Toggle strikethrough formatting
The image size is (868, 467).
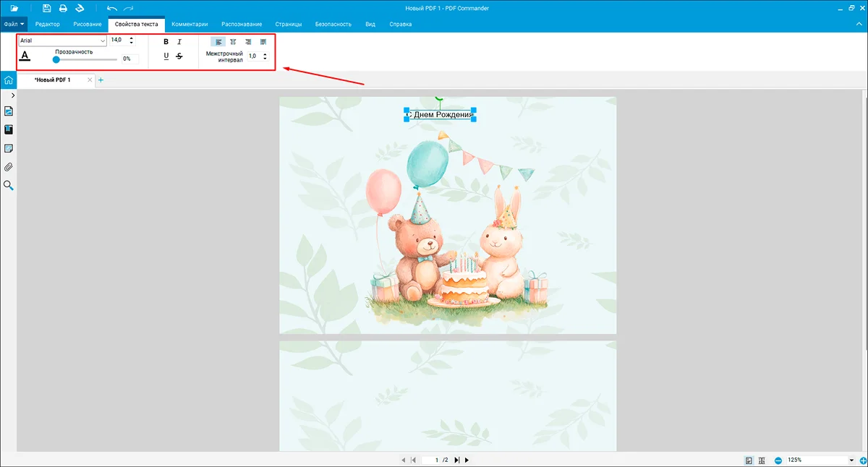click(179, 56)
